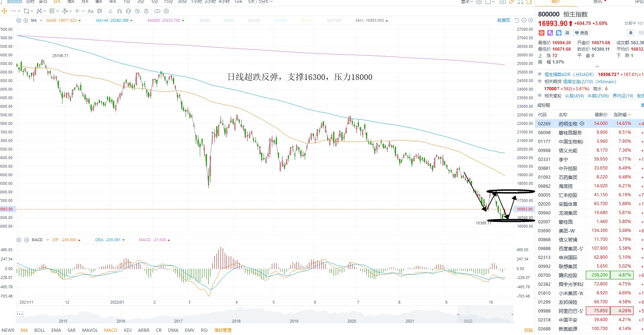Open 时段 period selector

coord(528,330)
